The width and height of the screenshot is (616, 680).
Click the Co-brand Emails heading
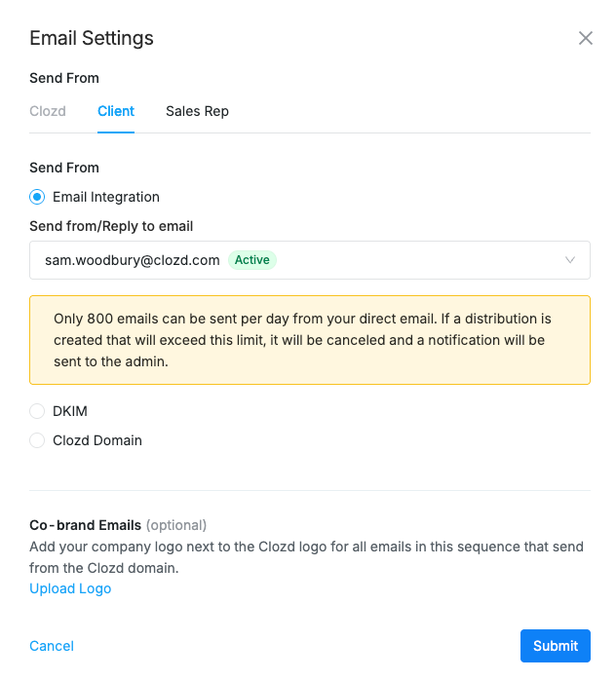[x=85, y=525]
